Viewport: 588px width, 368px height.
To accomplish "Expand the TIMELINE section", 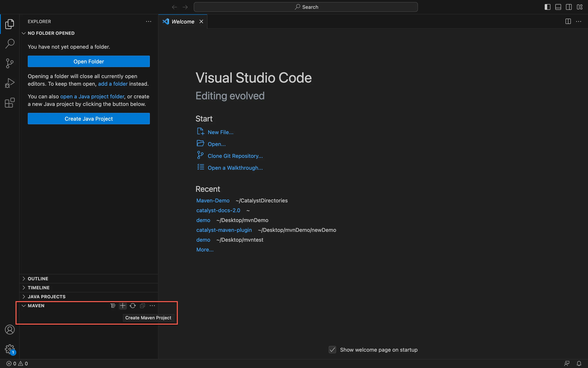I will tap(89, 288).
